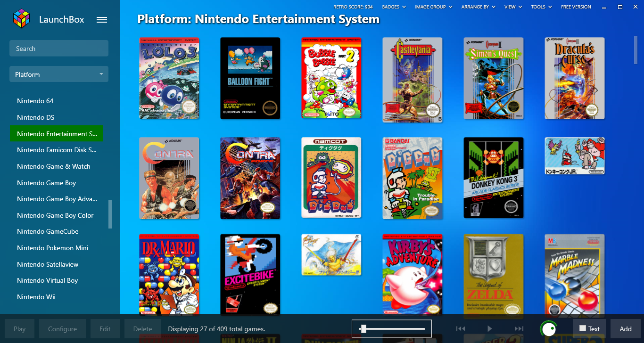Select Simon's Quest game cover
Image resolution: width=644 pixels, height=343 pixels.
click(494, 78)
